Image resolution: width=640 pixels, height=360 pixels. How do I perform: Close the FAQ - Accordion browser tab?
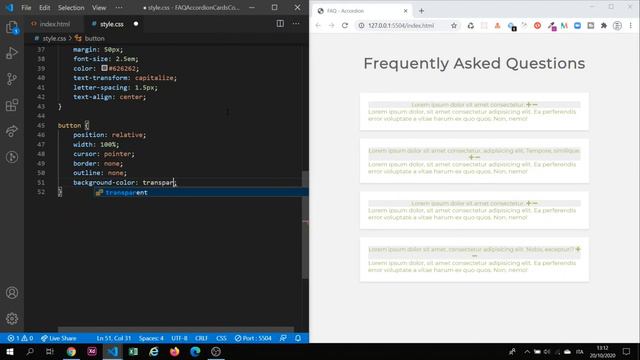[x=405, y=11]
